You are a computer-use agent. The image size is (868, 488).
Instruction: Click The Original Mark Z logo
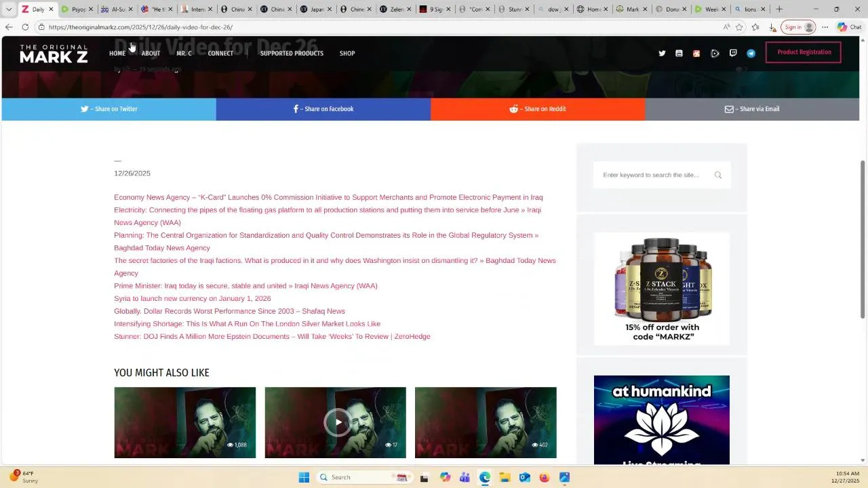(54, 54)
